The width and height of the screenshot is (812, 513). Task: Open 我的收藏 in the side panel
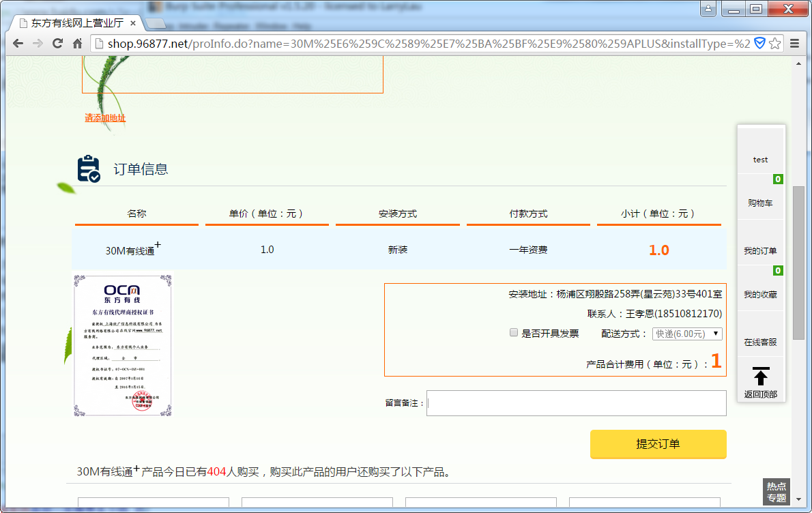tap(760, 295)
